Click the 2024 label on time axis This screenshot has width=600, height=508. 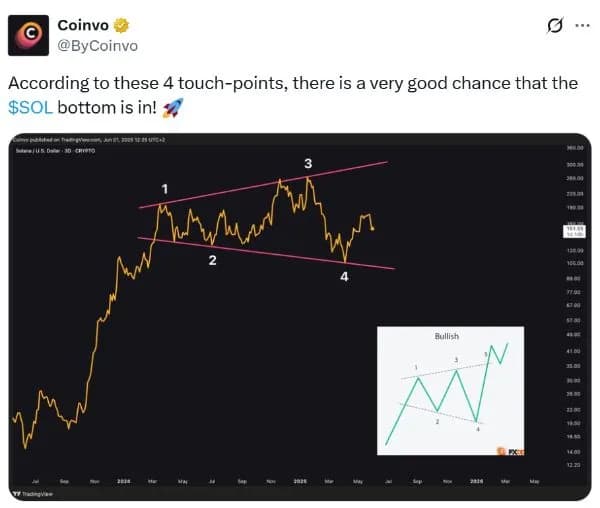123,481
